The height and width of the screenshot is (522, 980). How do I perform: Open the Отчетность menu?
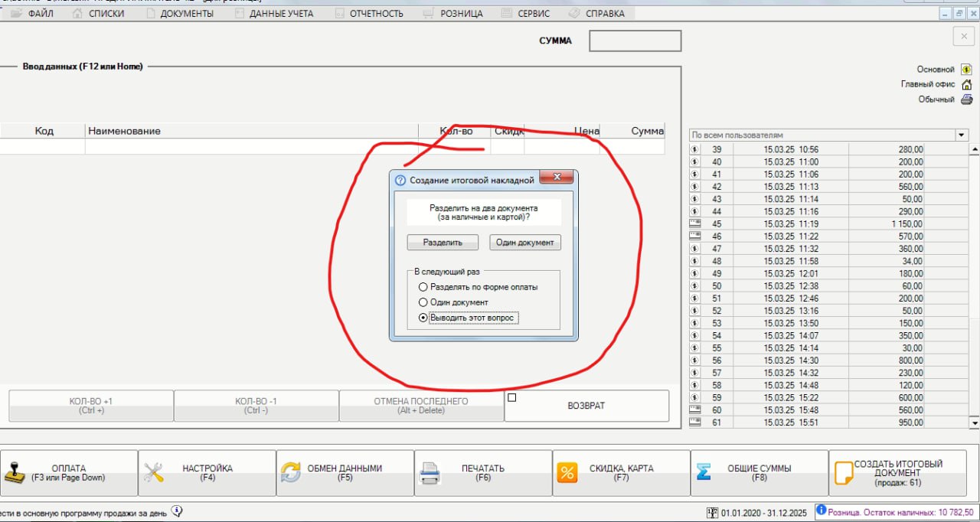click(x=376, y=13)
